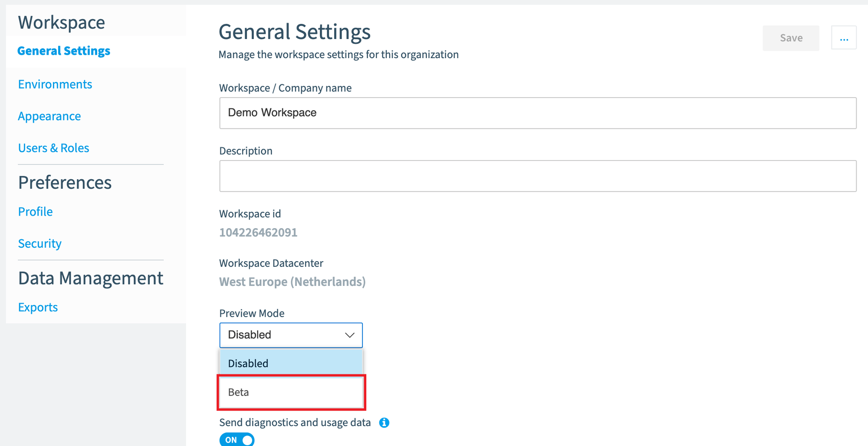Navigate to Users & Roles

pyautogui.click(x=54, y=148)
